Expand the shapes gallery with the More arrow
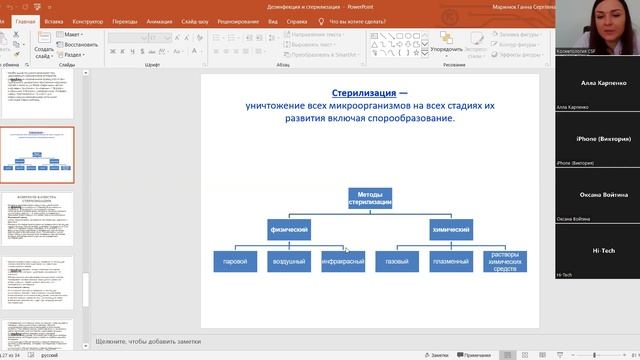 pyautogui.click(x=424, y=53)
